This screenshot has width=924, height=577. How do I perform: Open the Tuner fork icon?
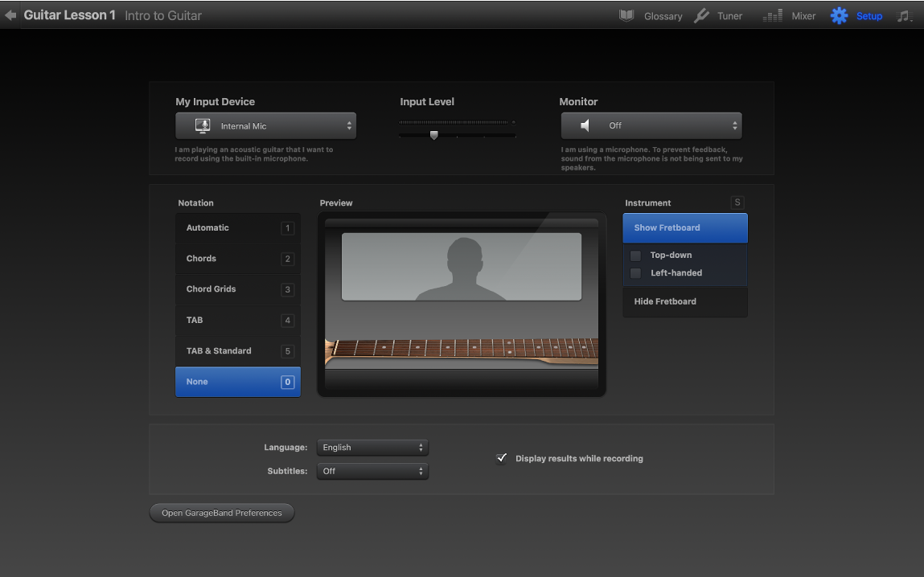coord(701,15)
